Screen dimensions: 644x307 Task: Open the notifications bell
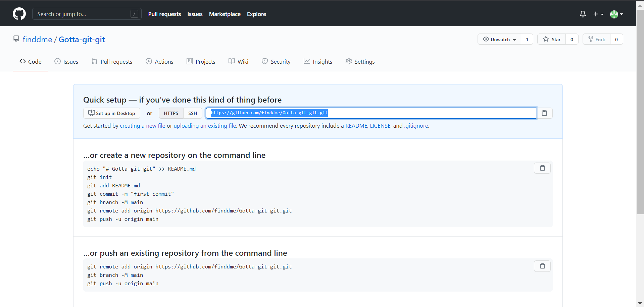583,14
